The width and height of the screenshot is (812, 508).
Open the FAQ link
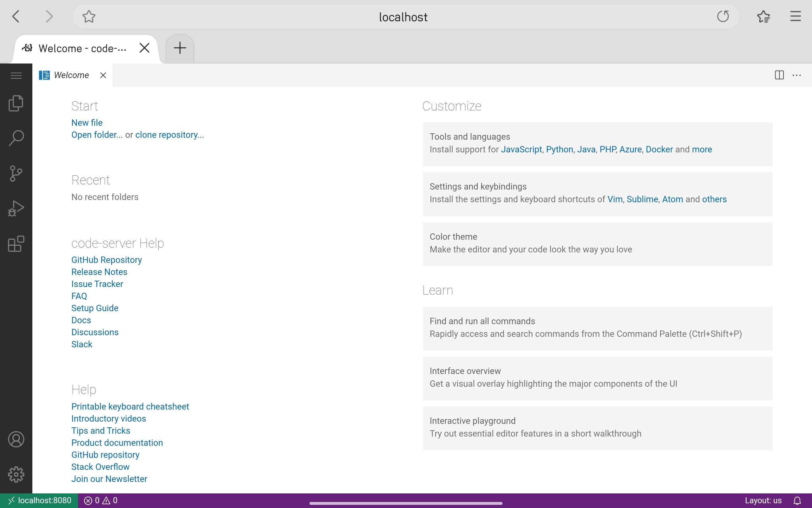pos(79,296)
